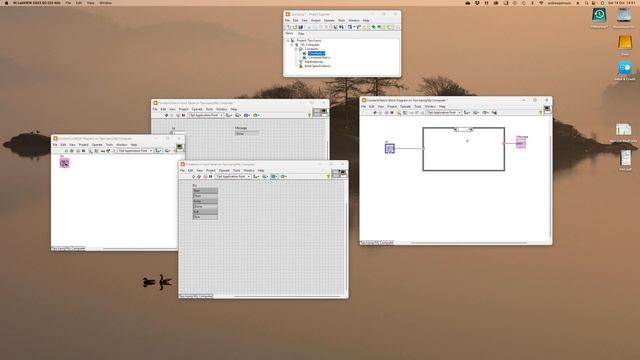Open Align Objects in the Message front panel window
The height and width of the screenshot is (360, 640).
(229, 116)
